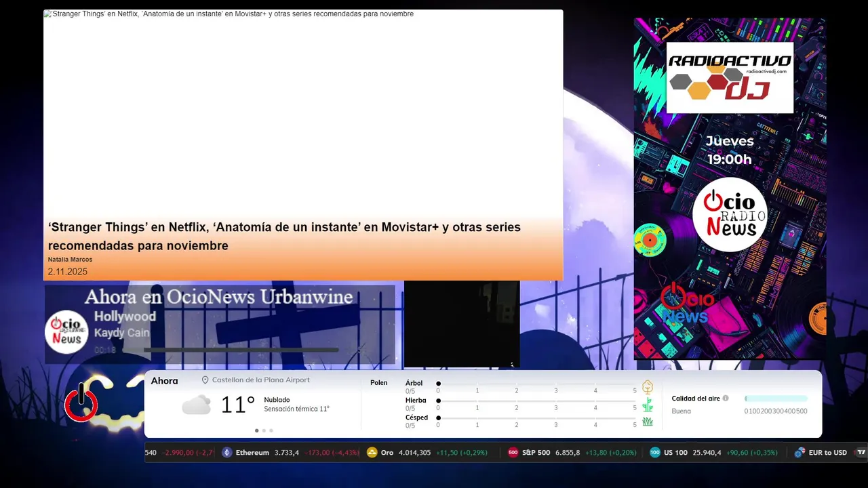Viewport: 868px width, 488px height.
Task: Select the third weather carousel dot
Action: 271,430
